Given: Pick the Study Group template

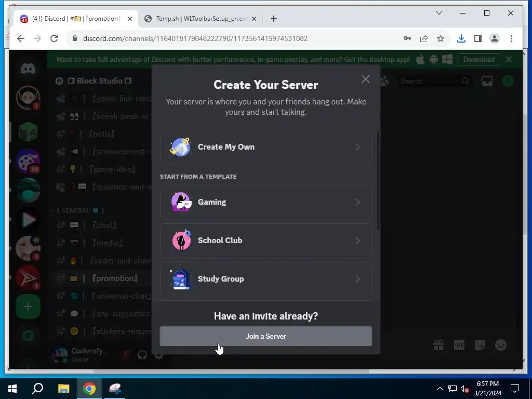Looking at the screenshot, I should (265, 279).
